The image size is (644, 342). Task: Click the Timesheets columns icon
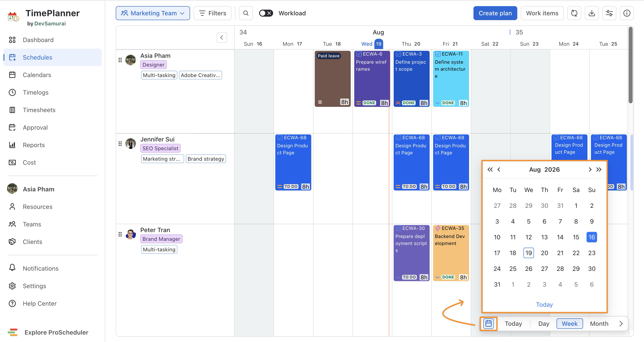pos(12,110)
